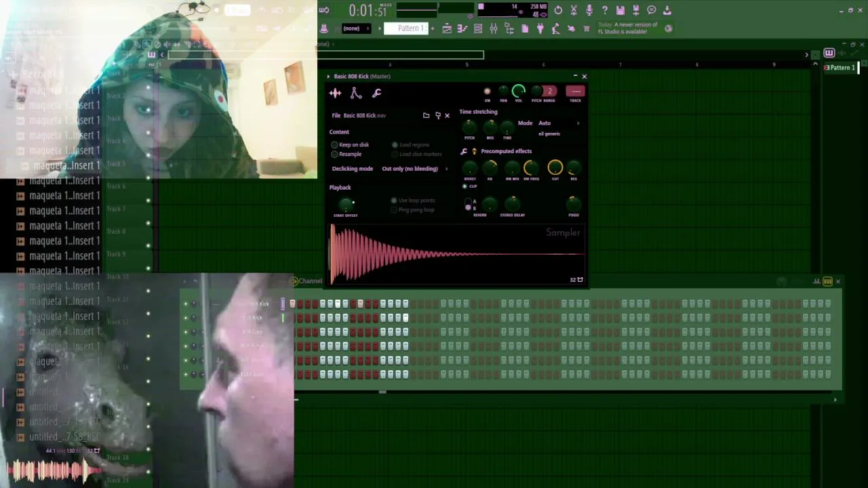Click the START OFFSET knob
Viewport: 868px width, 488px height.
(346, 205)
